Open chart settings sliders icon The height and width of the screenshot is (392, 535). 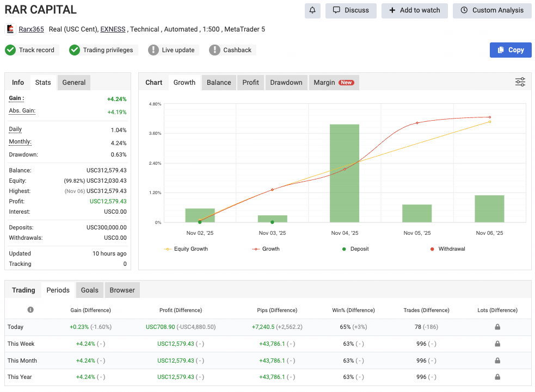click(x=520, y=82)
